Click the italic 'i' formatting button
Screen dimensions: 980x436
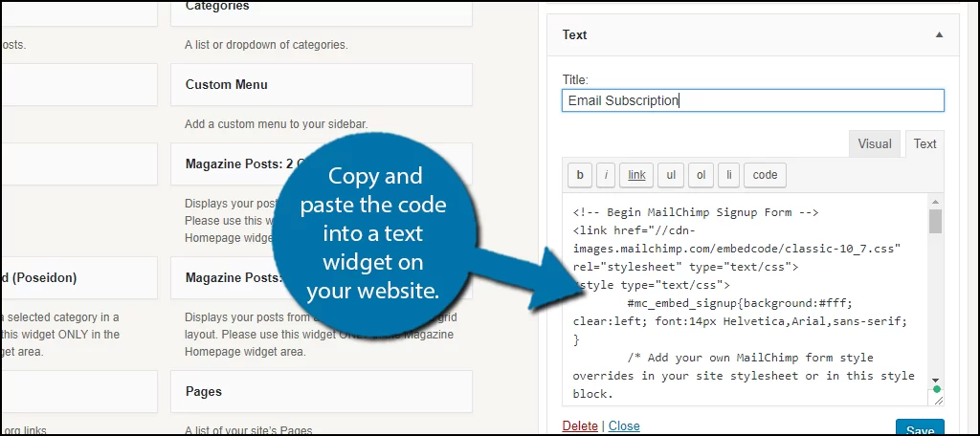point(606,176)
